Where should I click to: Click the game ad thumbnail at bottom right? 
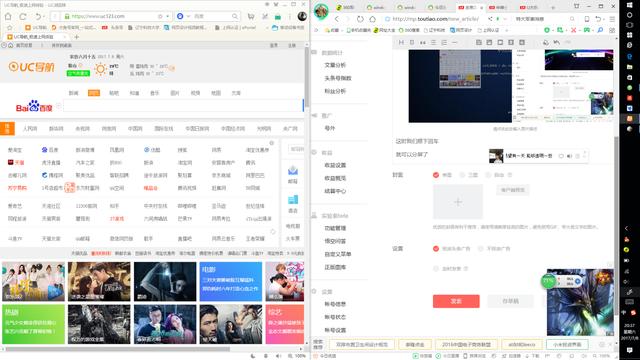pyautogui.click(x=580, y=302)
